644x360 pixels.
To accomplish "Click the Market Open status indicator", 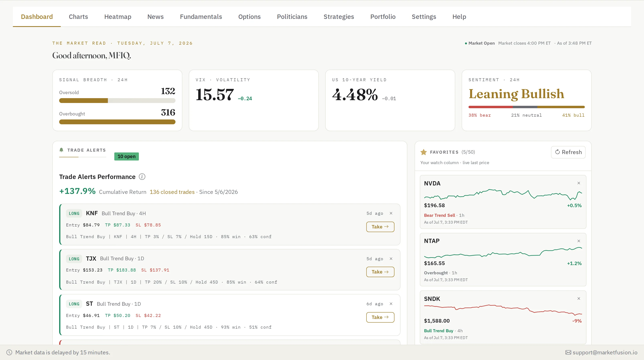I will 480,43.
